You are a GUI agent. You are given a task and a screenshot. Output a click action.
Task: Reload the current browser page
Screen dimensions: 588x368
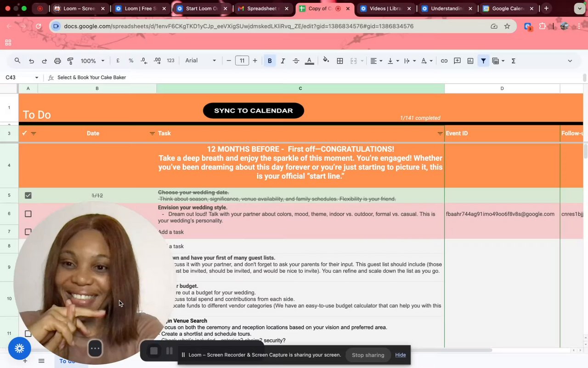(x=39, y=26)
